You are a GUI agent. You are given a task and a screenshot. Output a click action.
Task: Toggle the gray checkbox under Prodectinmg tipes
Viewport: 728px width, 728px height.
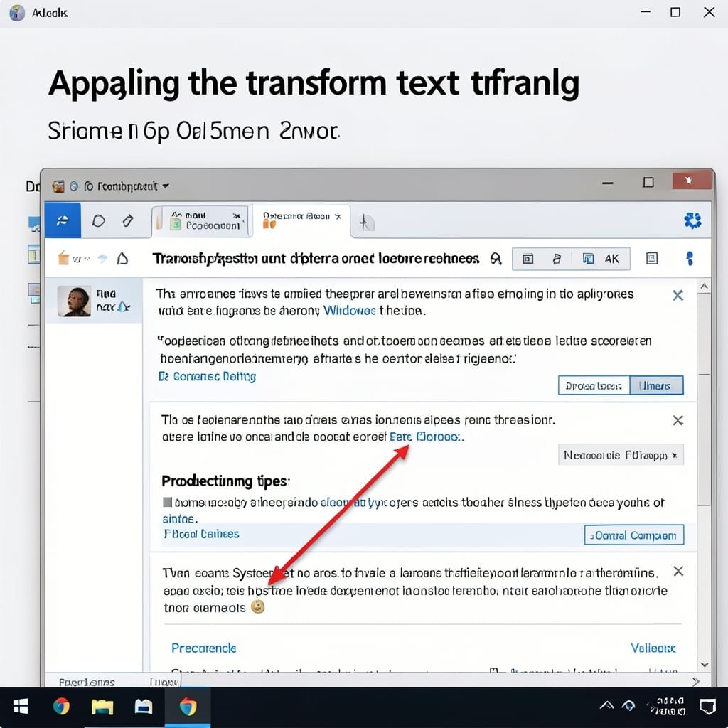pyautogui.click(x=168, y=503)
